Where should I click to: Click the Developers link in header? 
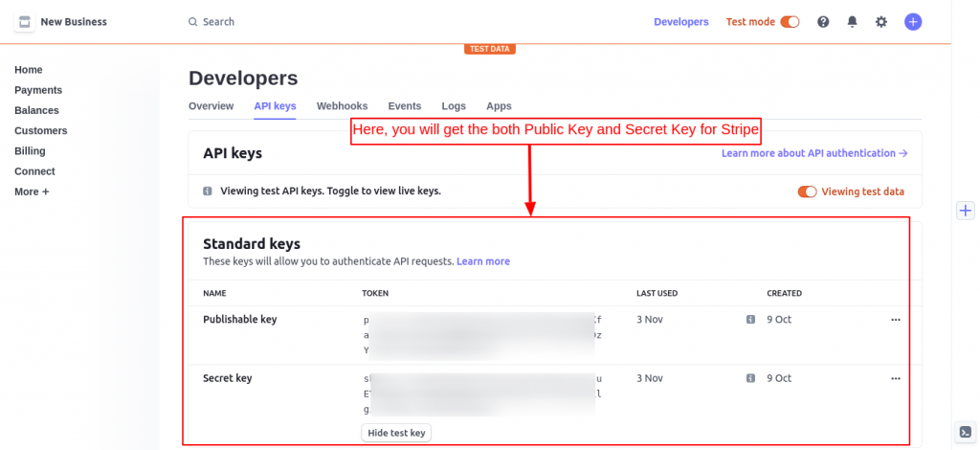[681, 22]
